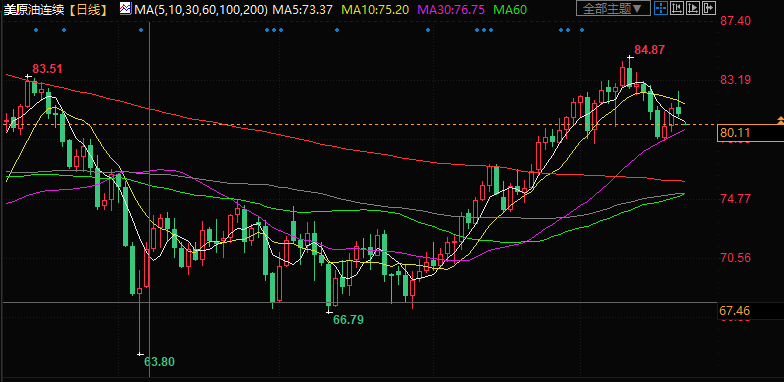Screen dimensions: 784x382
Task: Click the 83.51 high price marker
Action: point(48,68)
